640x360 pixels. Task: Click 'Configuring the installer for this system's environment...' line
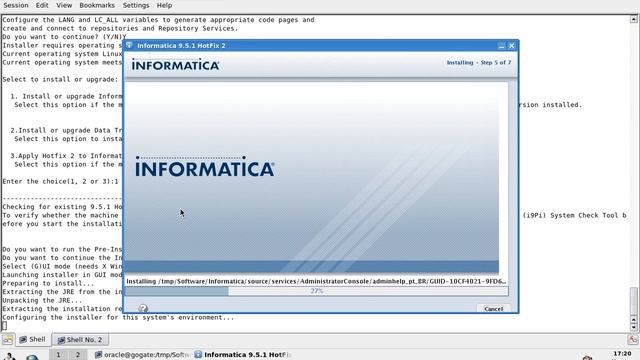coord(118,317)
